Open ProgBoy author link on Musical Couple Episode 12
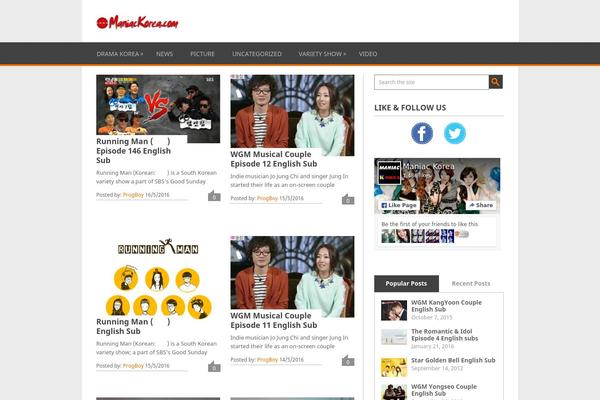 pos(267,198)
